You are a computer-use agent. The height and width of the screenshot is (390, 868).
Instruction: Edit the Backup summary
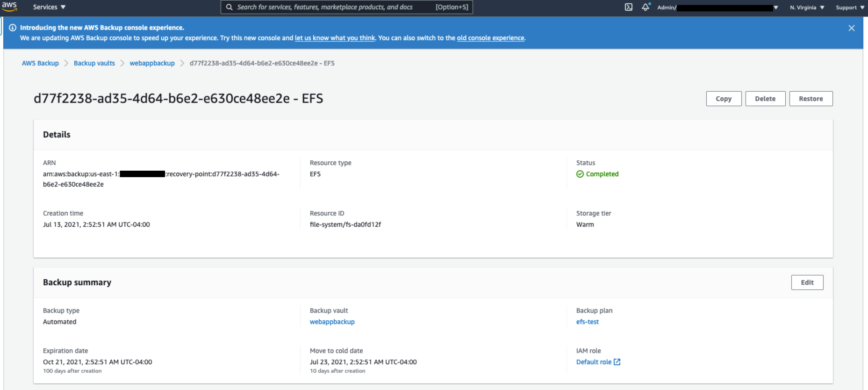(x=807, y=282)
